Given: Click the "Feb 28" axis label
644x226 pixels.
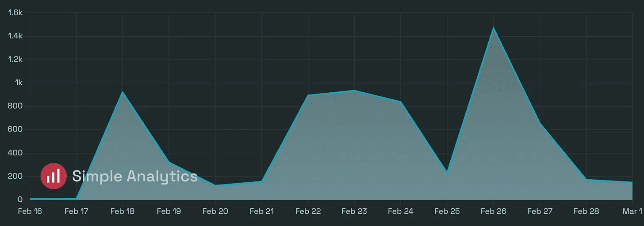Looking at the screenshot, I should (586, 211).
